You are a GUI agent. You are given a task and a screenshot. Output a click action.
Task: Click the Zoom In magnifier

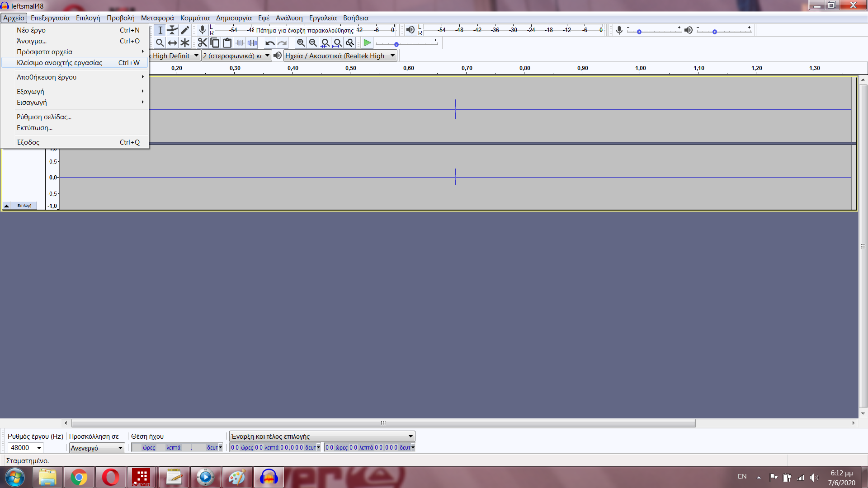pyautogui.click(x=301, y=43)
